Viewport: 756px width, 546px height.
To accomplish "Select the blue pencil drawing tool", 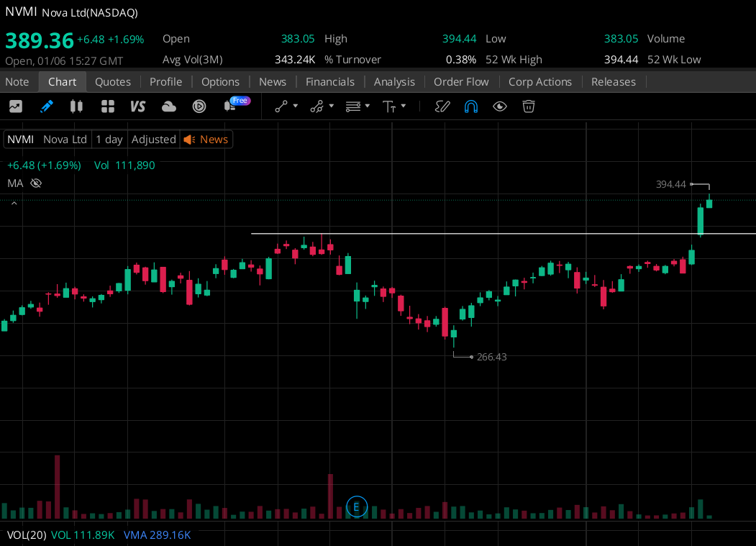I will tap(46, 106).
